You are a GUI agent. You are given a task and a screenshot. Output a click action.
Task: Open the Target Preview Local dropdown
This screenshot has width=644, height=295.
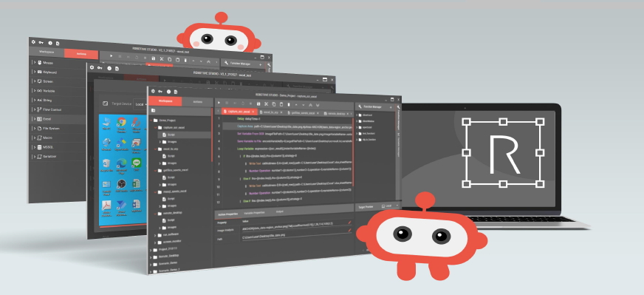(389, 206)
